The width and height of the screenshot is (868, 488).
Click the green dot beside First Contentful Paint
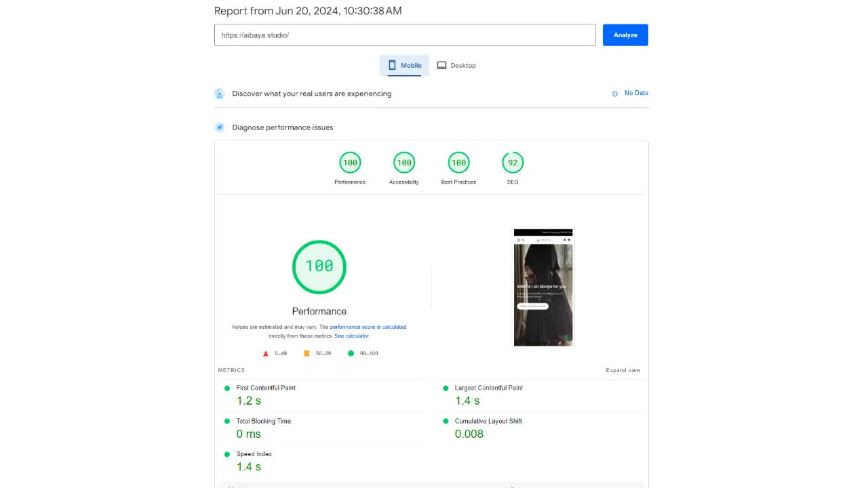(x=227, y=388)
